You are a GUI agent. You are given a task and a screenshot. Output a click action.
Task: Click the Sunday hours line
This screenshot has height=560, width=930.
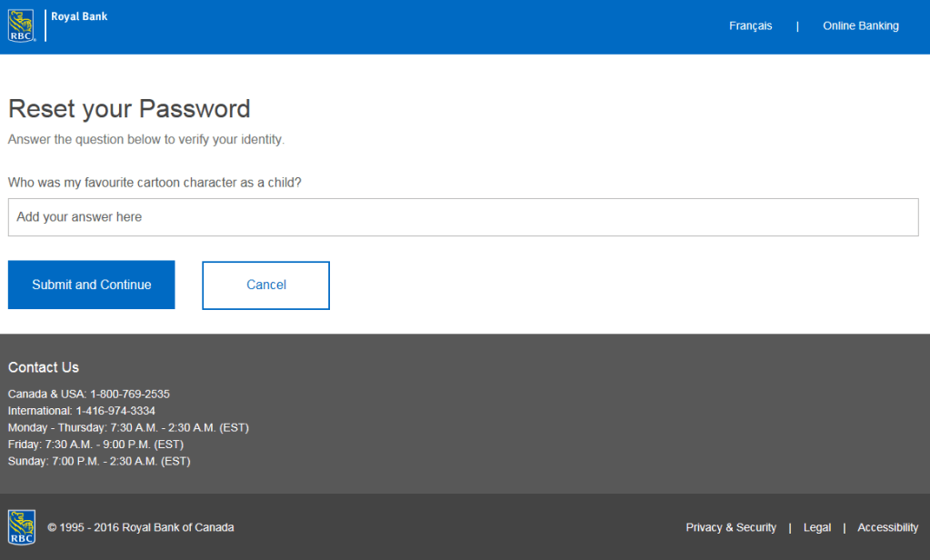(99, 461)
